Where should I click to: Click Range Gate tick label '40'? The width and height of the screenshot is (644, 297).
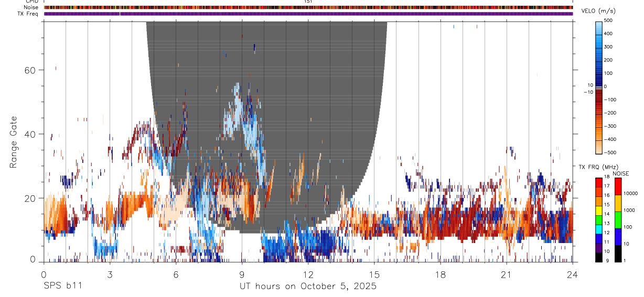point(31,134)
